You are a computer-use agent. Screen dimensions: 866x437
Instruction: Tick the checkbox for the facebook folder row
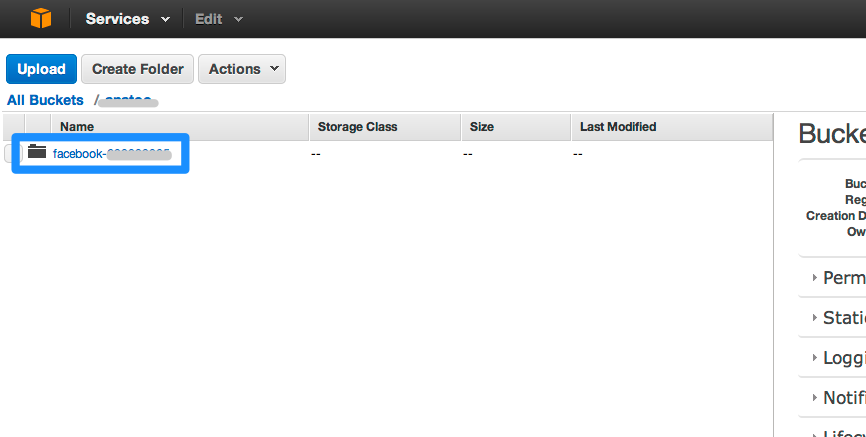(x=10, y=153)
